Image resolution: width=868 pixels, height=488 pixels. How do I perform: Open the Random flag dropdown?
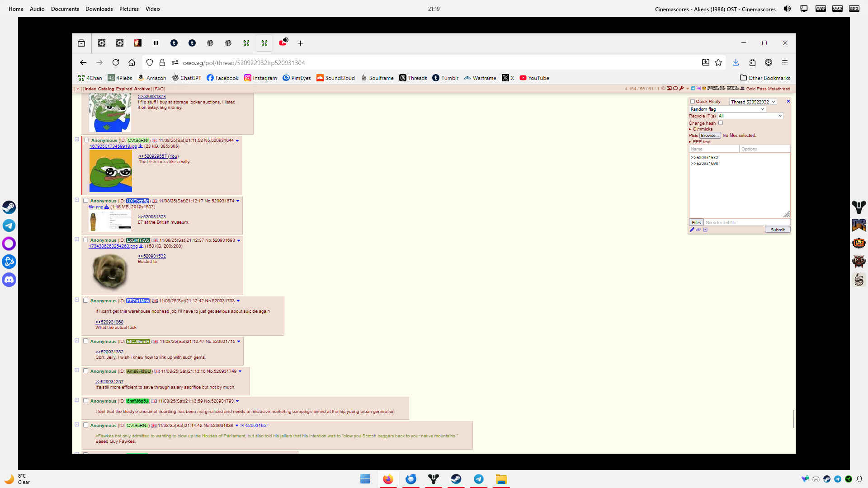(x=727, y=109)
